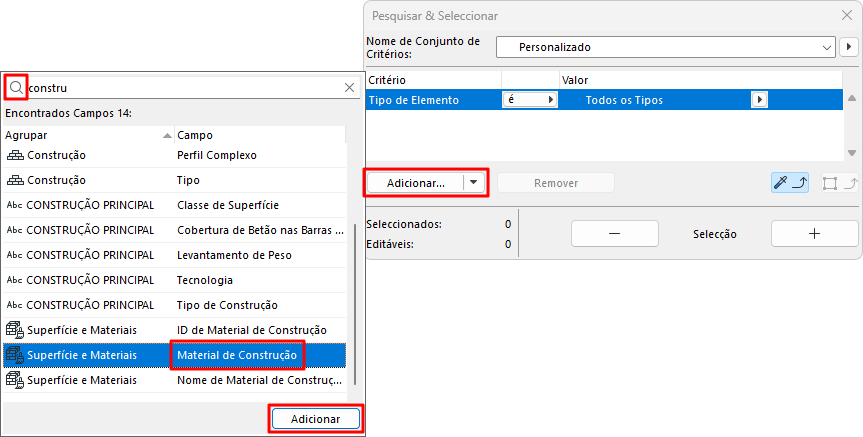Close the Pesquisar & Seleccionar palette

click(847, 15)
